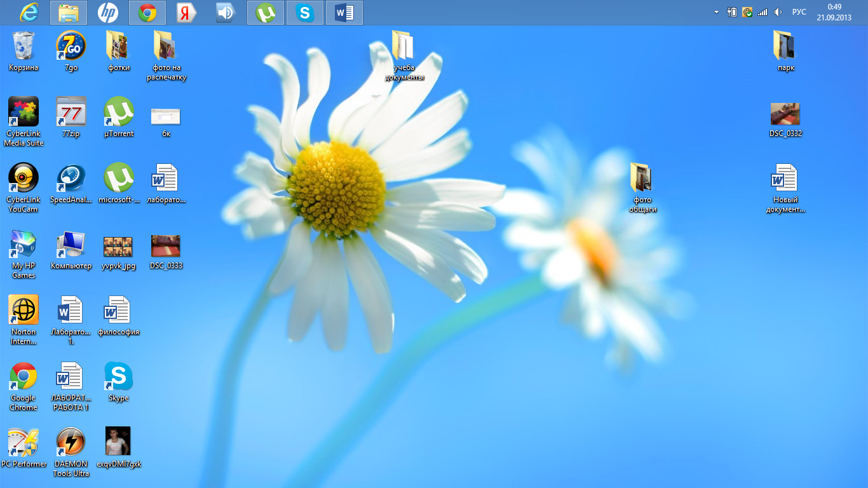
Task: Select the учеба документы folder
Action: pyautogui.click(x=404, y=56)
